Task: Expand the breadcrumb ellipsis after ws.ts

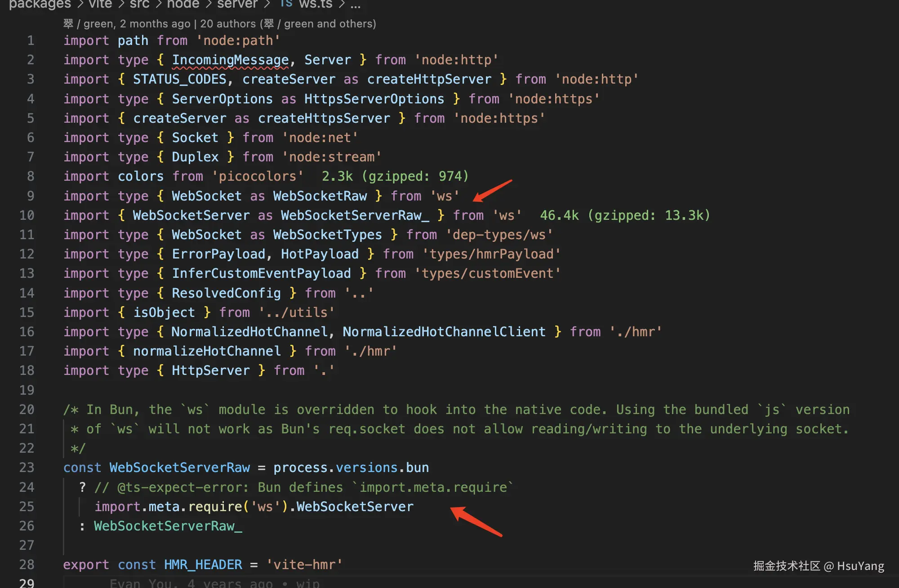Action: point(355,4)
